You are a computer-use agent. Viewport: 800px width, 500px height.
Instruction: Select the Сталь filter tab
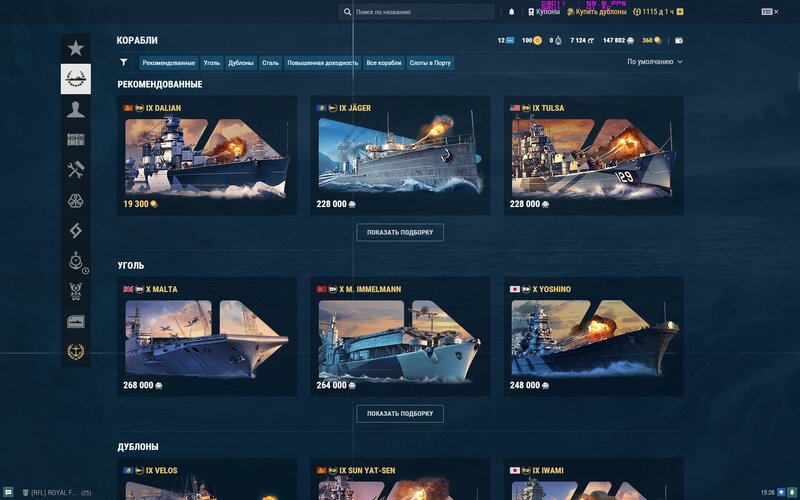(270, 63)
